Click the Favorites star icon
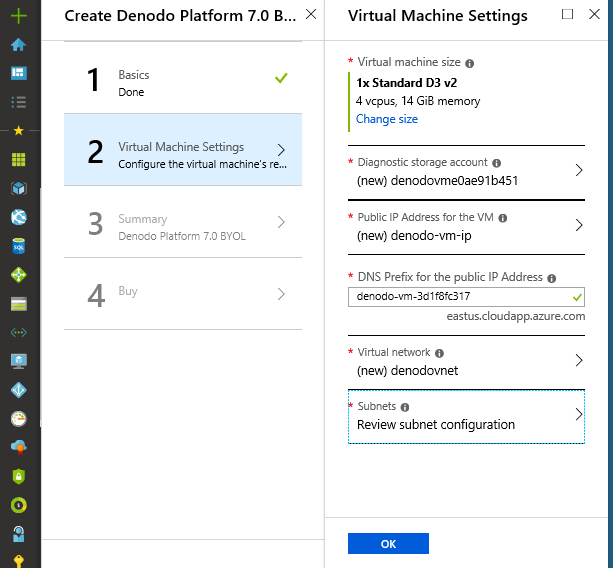Screen dimensions: 613x568 (x=18, y=131)
